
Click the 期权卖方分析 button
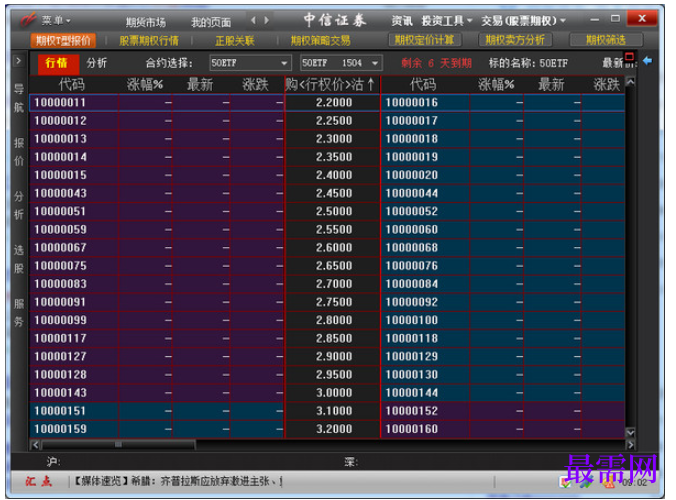[515, 40]
